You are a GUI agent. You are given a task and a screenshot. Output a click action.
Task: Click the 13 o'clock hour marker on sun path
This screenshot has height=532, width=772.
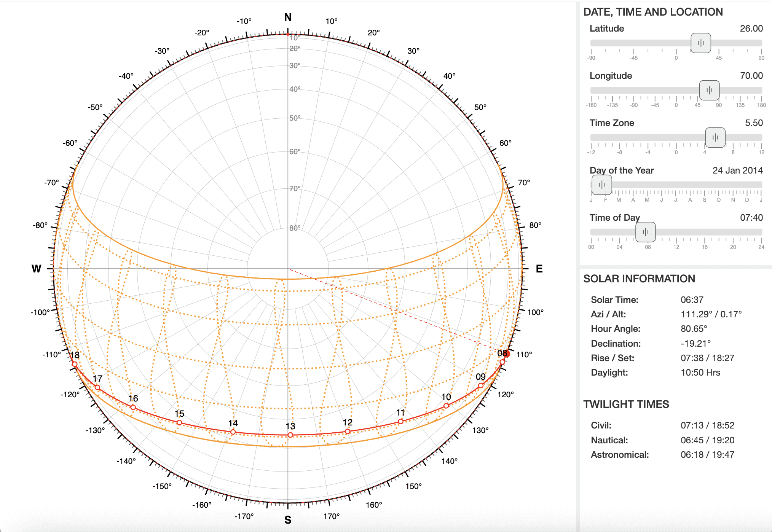click(290, 435)
